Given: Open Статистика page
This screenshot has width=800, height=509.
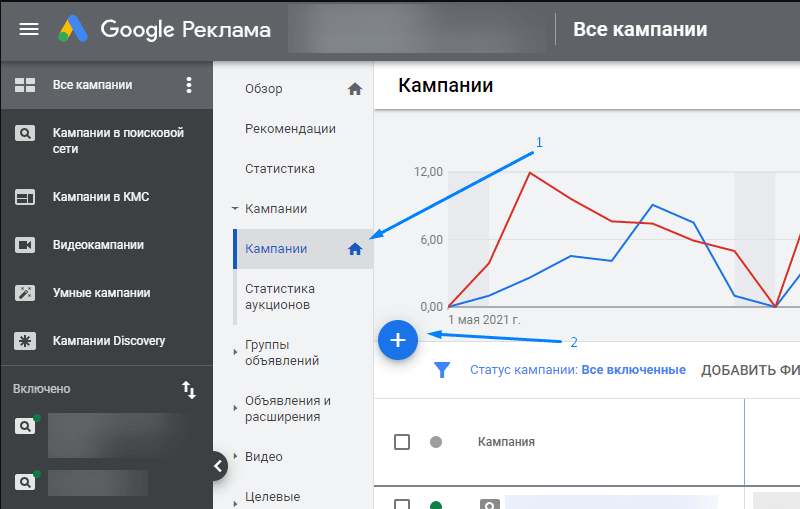Looking at the screenshot, I should tap(280, 169).
